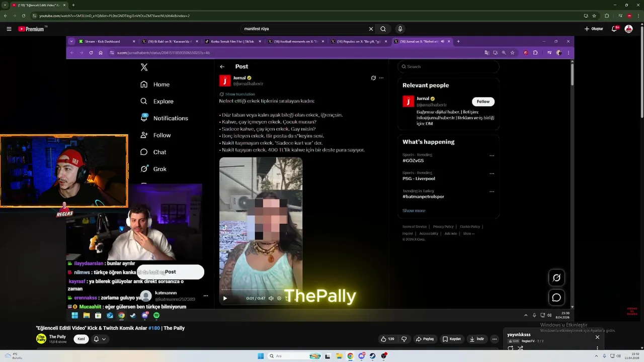Open the Windows Start button
Viewport: 644px width, 362px height.
point(261,356)
